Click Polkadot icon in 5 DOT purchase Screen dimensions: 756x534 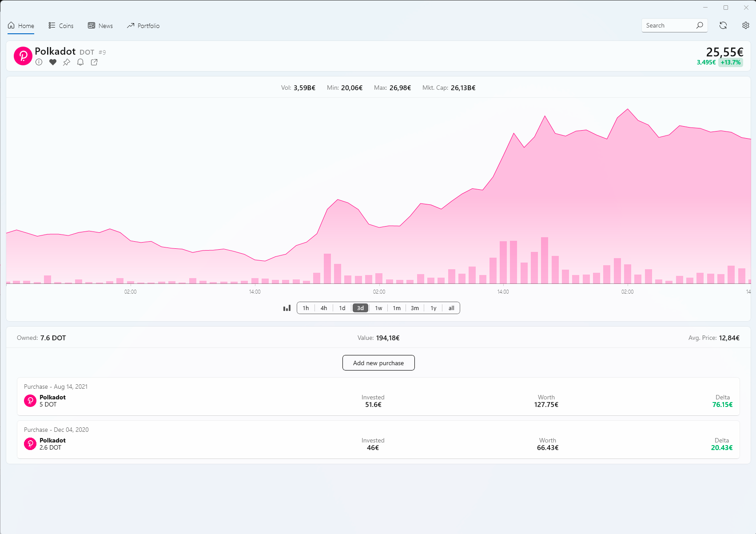[30, 401]
